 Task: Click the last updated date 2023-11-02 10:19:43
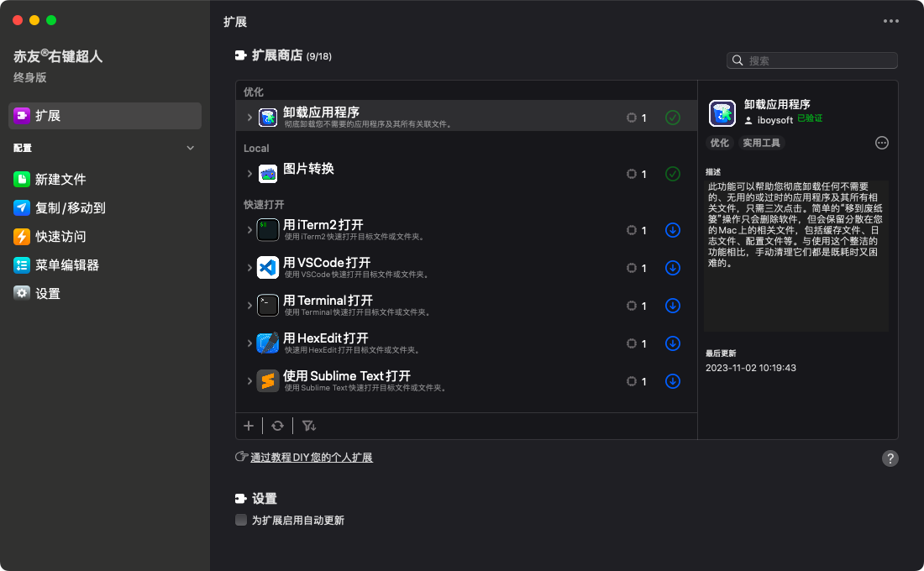tap(751, 368)
